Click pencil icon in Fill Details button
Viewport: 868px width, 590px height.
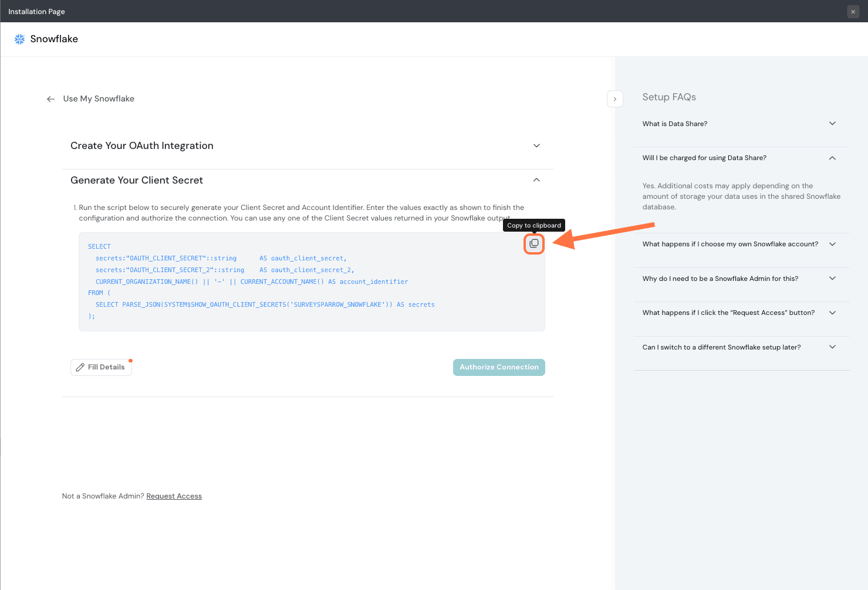coord(80,367)
